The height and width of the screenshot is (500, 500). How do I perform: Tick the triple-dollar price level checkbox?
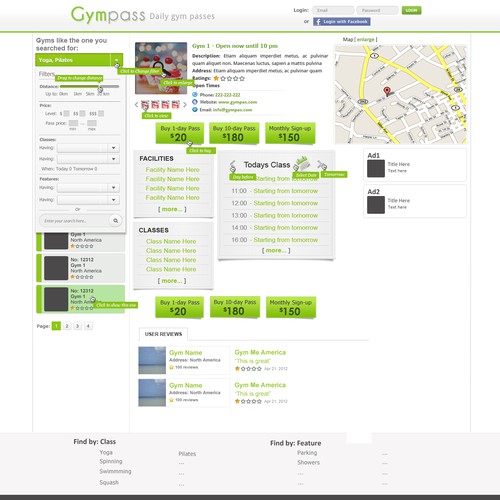[101, 114]
